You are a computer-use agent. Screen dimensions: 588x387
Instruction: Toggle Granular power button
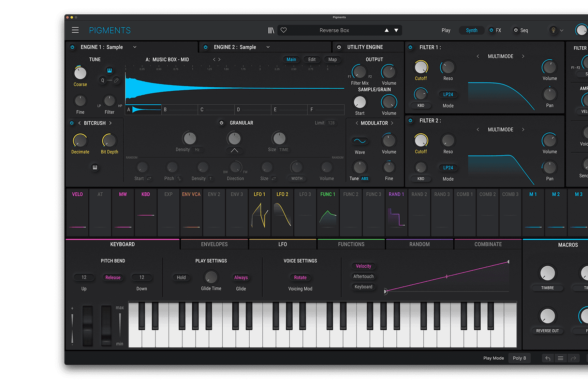tap(221, 123)
